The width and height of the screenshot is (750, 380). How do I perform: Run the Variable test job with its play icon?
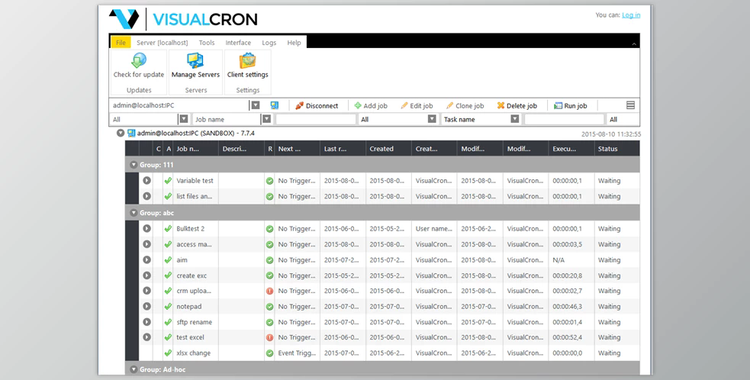[146, 180]
